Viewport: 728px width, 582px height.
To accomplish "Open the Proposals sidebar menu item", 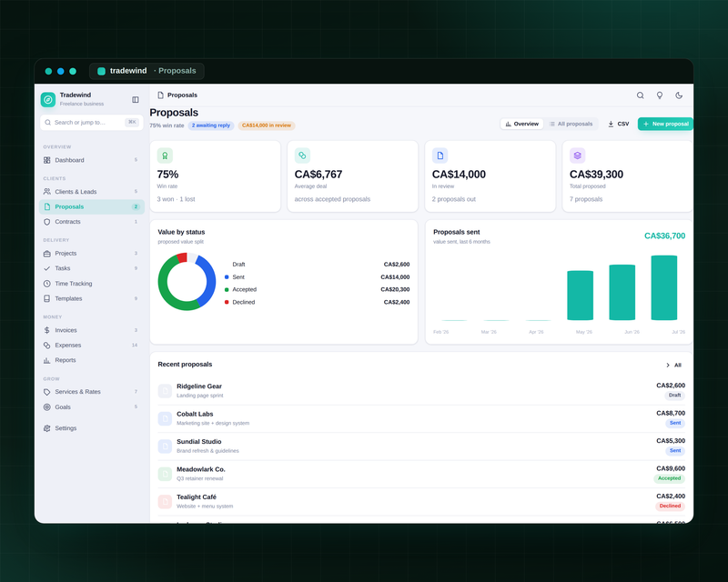I will tap(92, 207).
